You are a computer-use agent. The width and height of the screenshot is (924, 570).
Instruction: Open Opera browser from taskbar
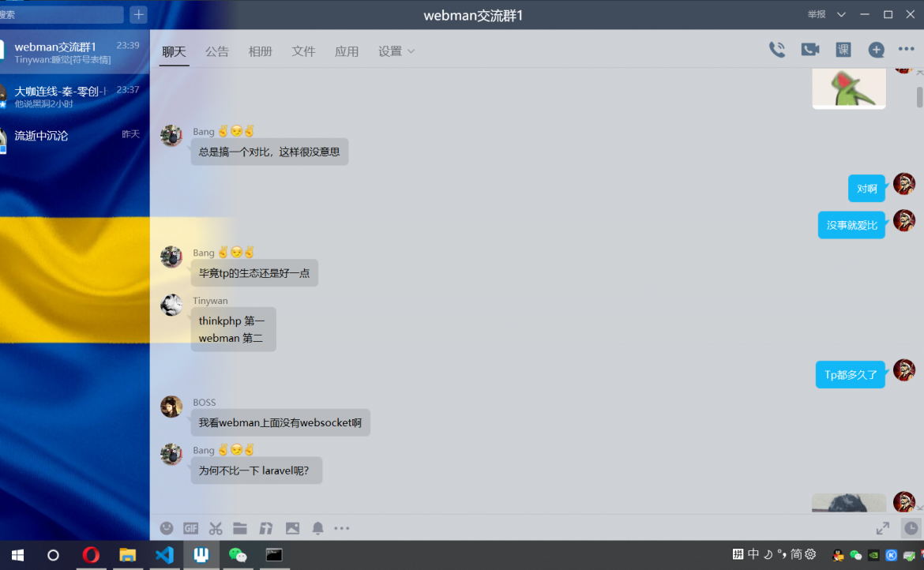click(x=91, y=555)
